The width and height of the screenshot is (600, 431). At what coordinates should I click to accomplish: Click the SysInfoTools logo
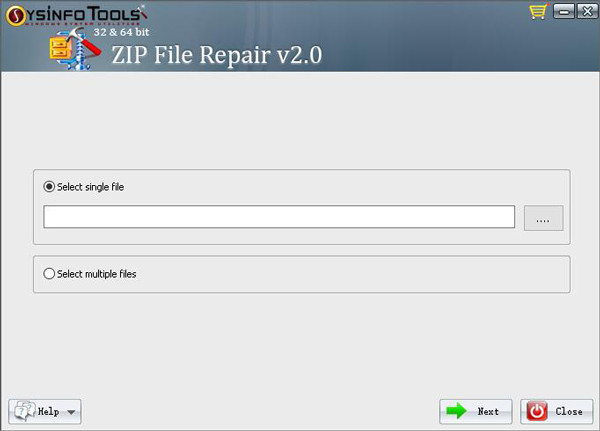click(x=76, y=16)
